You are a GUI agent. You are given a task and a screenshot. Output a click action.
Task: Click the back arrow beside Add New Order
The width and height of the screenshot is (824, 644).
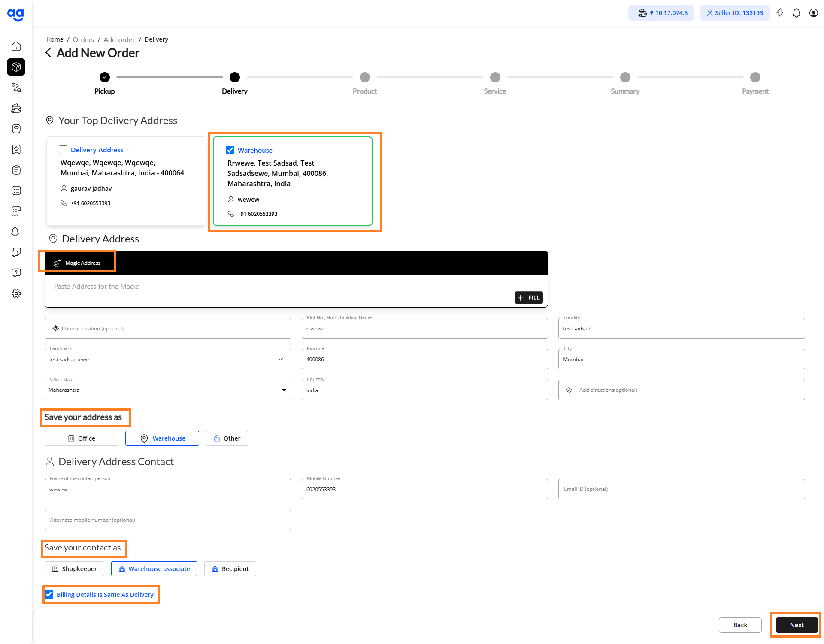[x=48, y=53]
